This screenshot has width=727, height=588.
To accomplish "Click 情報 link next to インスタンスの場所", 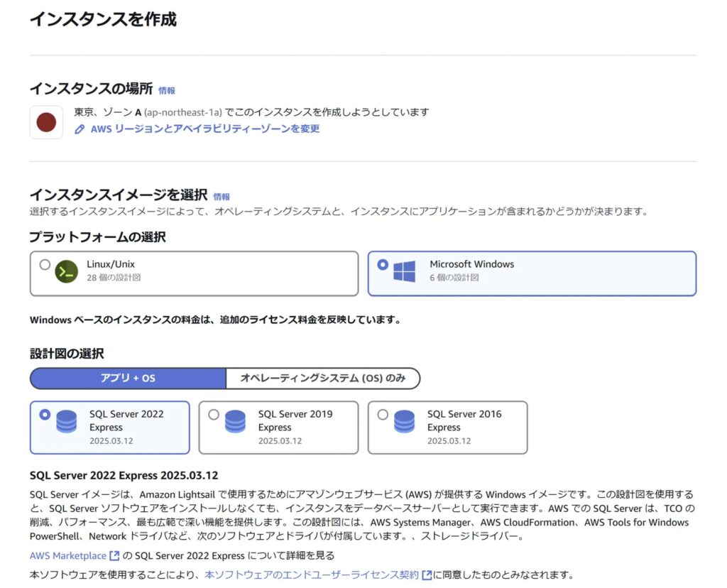I will click(167, 90).
